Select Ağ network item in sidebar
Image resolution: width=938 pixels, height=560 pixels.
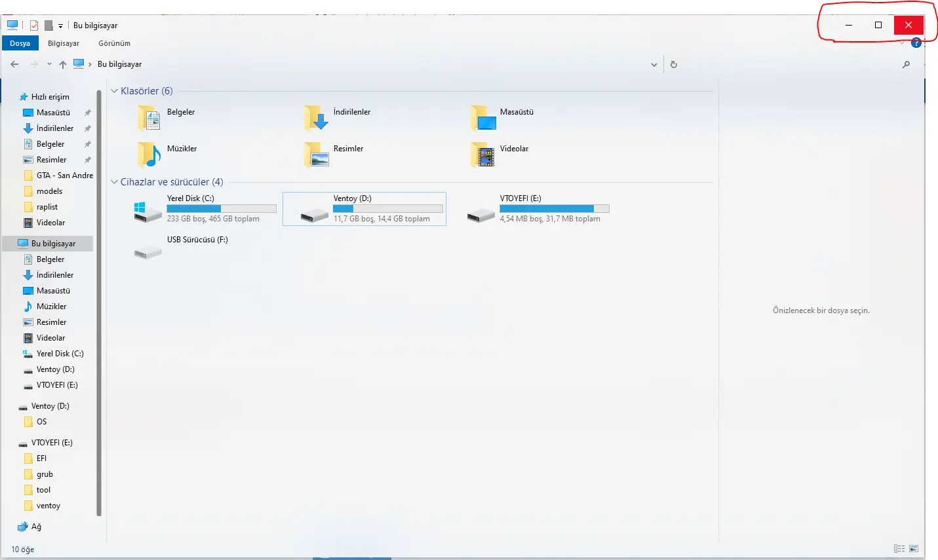tap(36, 527)
